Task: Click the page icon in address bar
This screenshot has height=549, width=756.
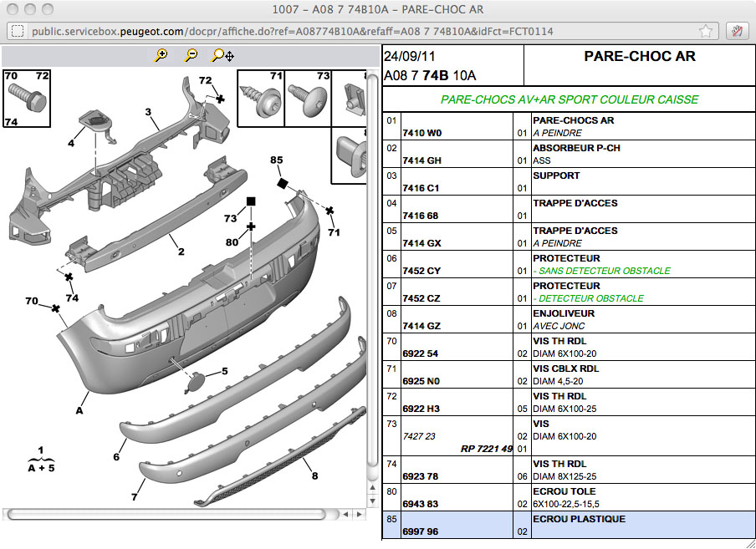Action: point(18,31)
